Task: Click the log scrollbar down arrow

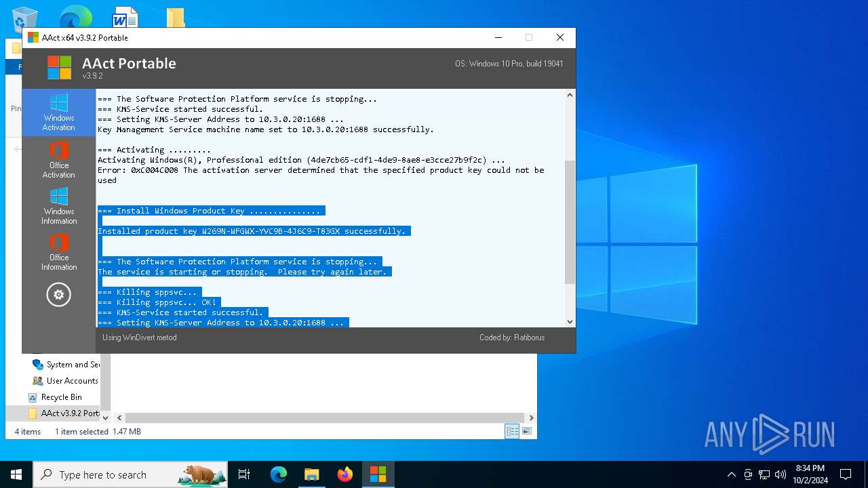Action: (570, 322)
